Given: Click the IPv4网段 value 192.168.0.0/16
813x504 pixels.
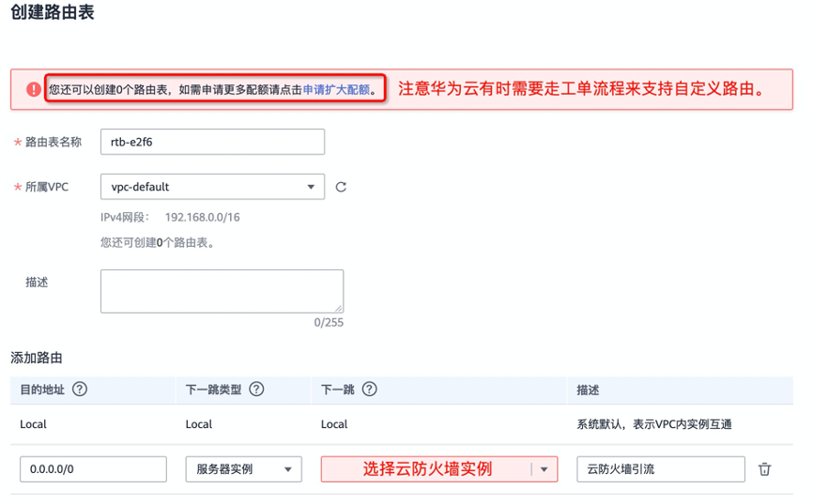Looking at the screenshot, I should click(x=202, y=217).
